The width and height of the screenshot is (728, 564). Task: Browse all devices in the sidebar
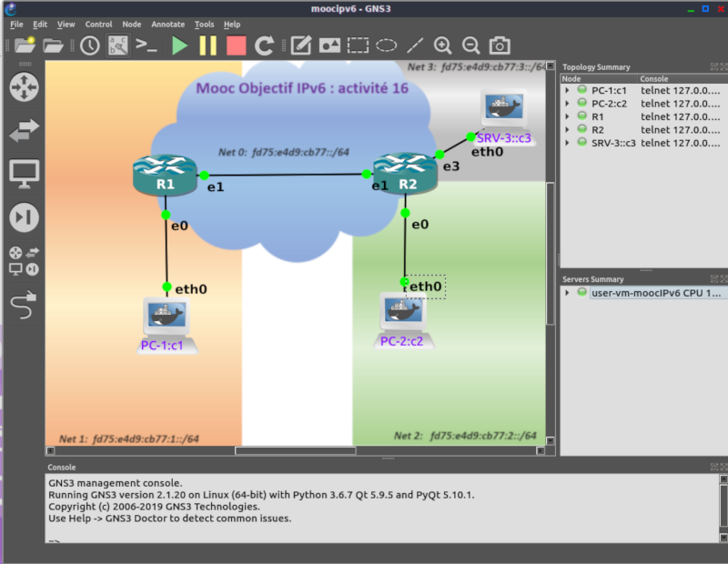tap(25, 261)
